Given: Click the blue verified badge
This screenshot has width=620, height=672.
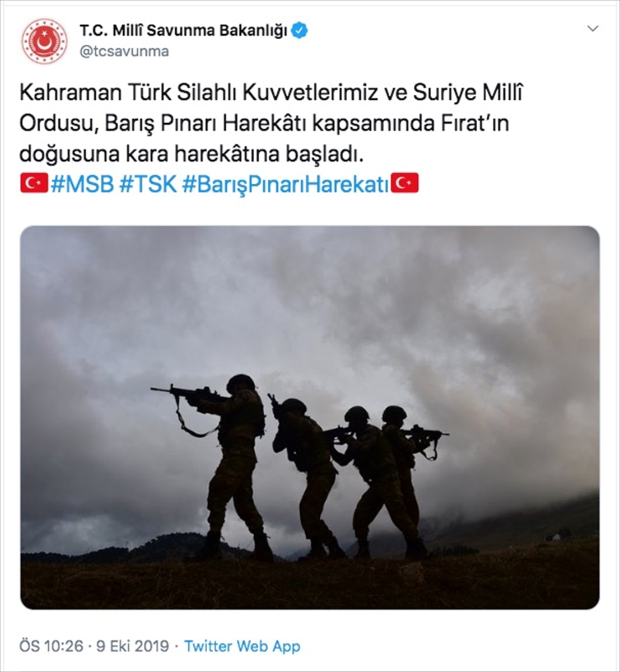Looking at the screenshot, I should point(300,31).
